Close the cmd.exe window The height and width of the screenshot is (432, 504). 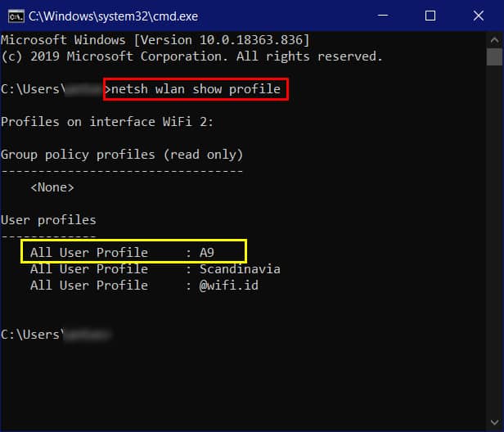[479, 16]
